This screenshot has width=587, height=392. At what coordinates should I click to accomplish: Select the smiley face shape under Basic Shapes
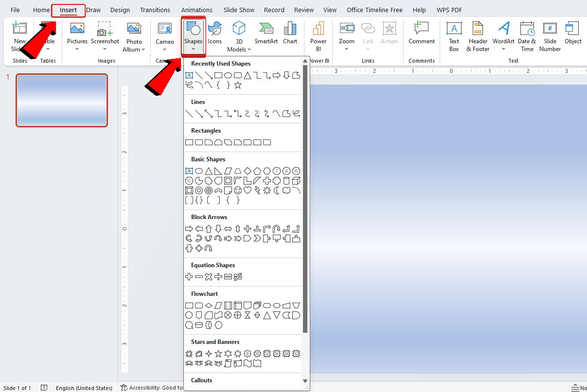pos(238,190)
